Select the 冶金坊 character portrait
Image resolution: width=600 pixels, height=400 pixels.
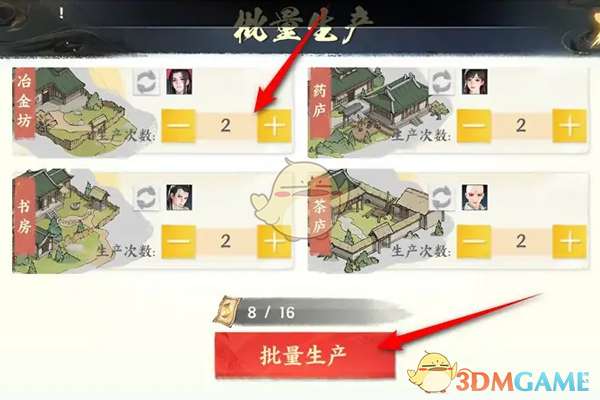(x=179, y=82)
